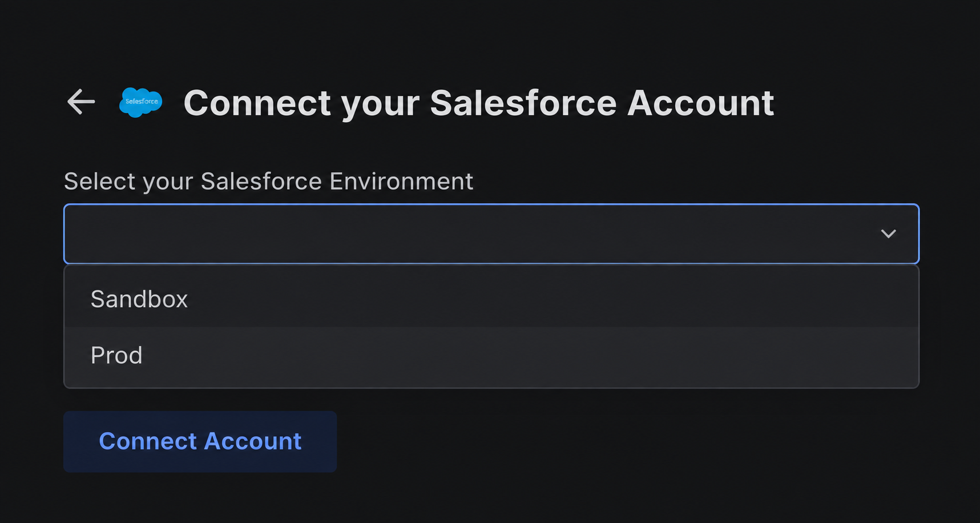This screenshot has height=523, width=980.
Task: Click the 'Select your Salesforce Environment' label
Action: coord(269,182)
